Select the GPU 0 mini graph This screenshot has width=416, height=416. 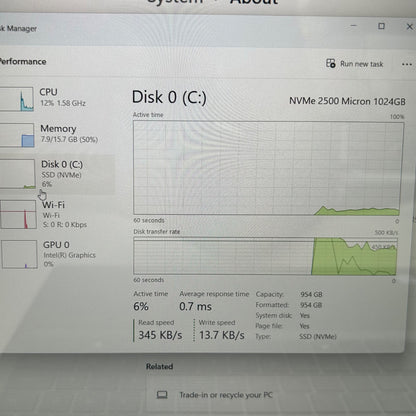pyautogui.click(x=19, y=254)
